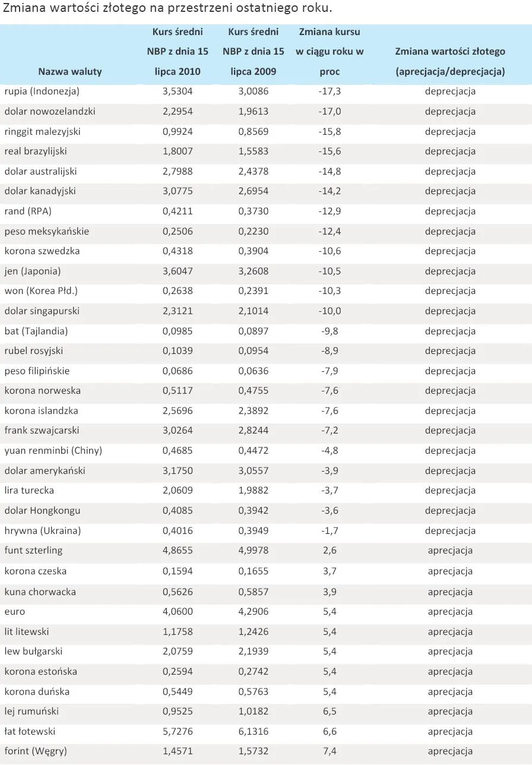The width and height of the screenshot is (532, 765).
Task: Select the 'dolar nowozelandzki' currency cell
Action: 50,112
